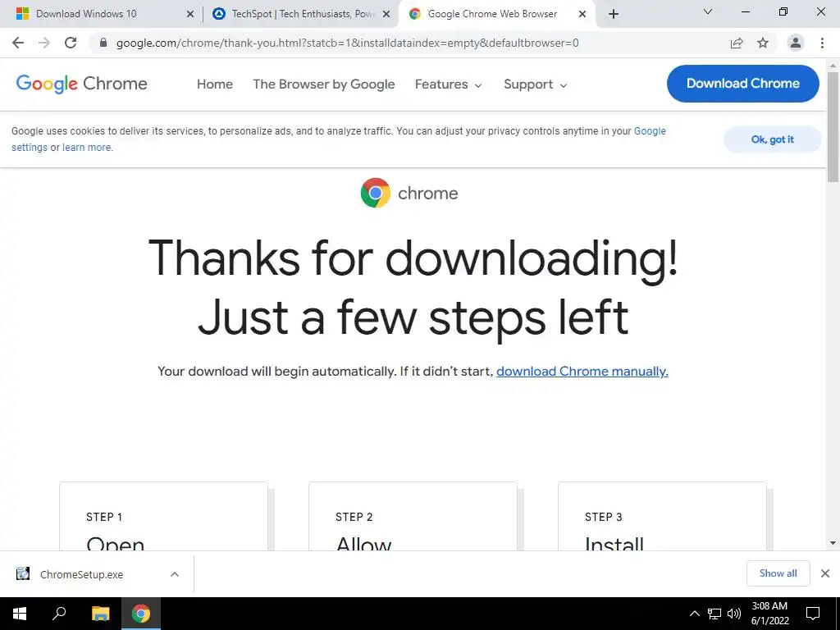Viewport: 840px width, 630px height.
Task: Open File Explorer from taskbar
Action: coord(100,614)
